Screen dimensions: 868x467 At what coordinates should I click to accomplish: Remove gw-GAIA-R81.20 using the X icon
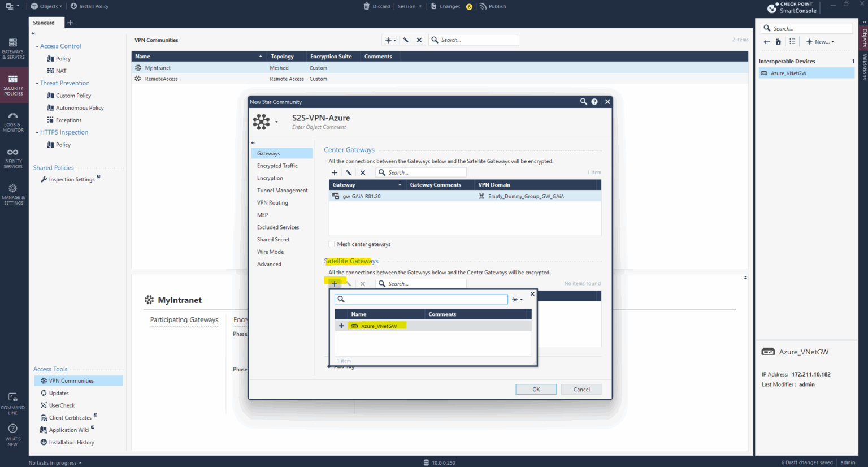362,172
